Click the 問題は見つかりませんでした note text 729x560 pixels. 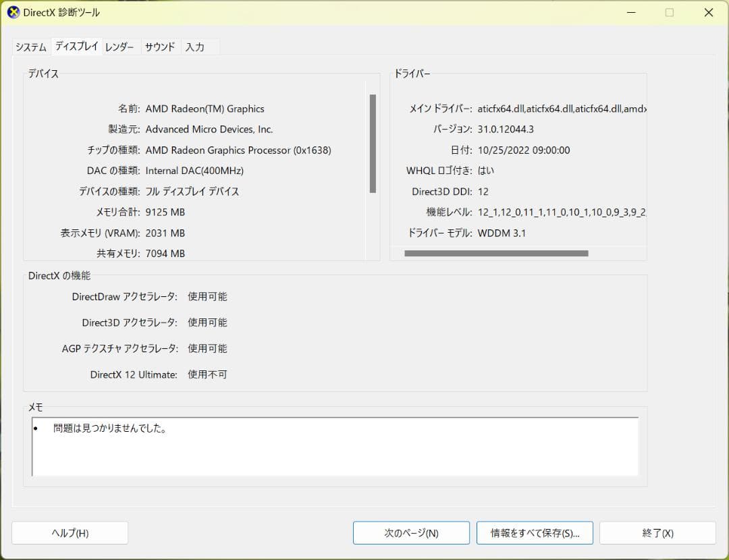tap(108, 428)
